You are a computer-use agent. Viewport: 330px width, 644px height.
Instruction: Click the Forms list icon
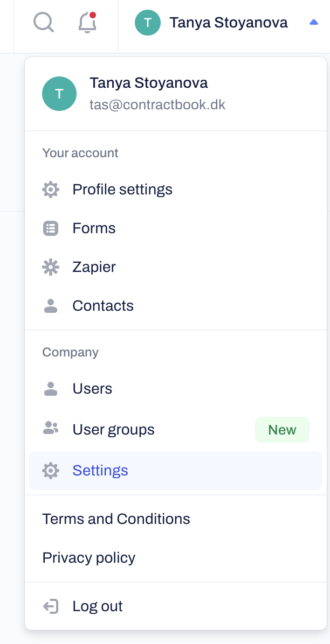(x=51, y=228)
